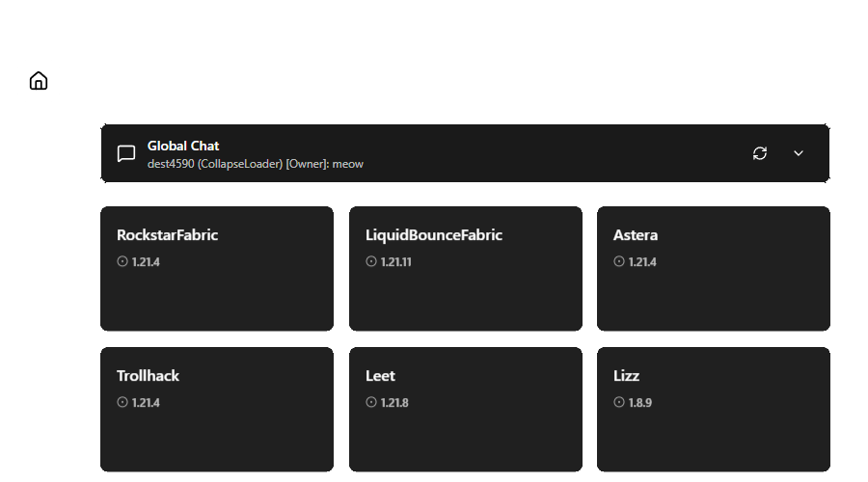Expand the Global Chat panel chevron
Viewport: 868px width, 482px height.
[799, 153]
